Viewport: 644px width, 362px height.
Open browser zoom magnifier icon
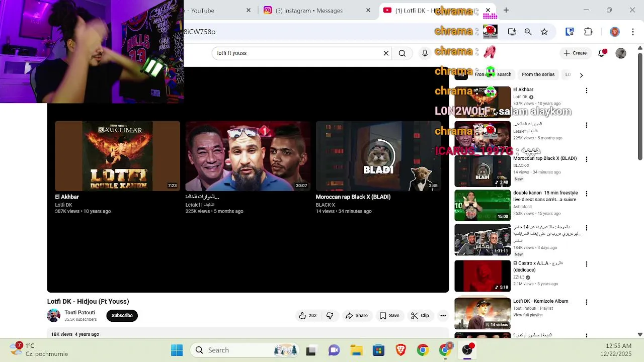(x=528, y=32)
